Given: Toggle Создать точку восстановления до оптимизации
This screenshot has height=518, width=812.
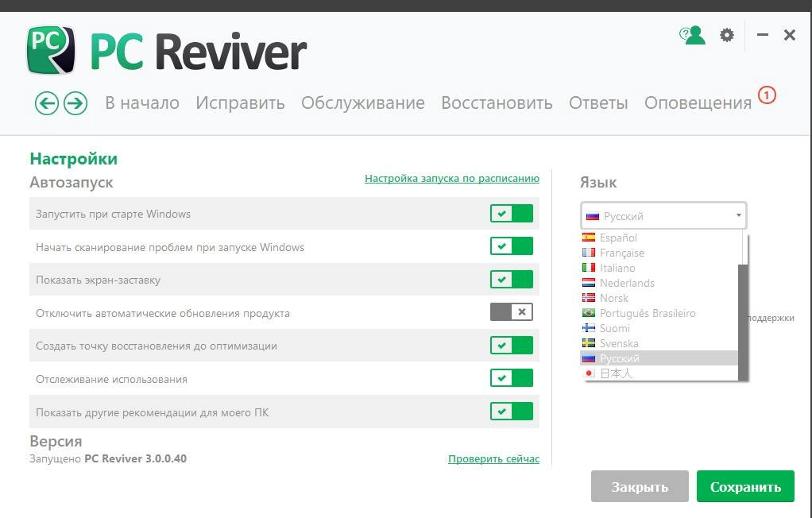Looking at the screenshot, I should click(x=512, y=346).
